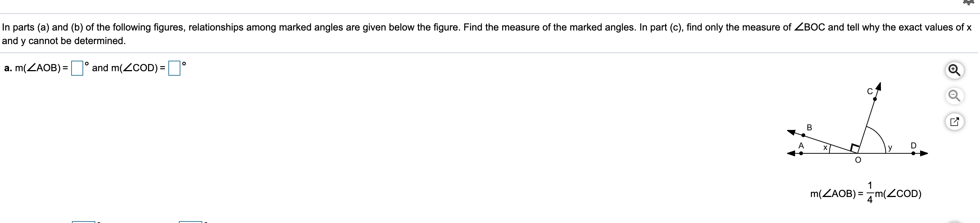Click point C on the upper ray
Viewport: 980px width, 223px height.
875,99
